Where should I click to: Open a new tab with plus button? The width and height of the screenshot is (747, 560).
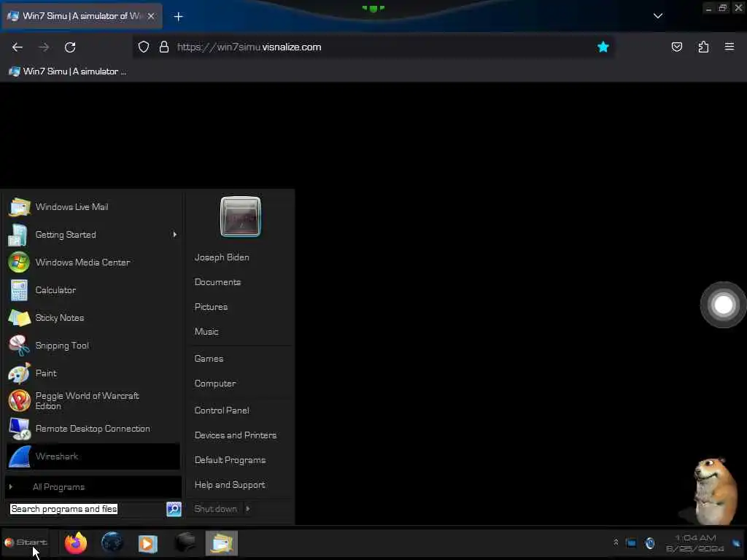point(178,17)
